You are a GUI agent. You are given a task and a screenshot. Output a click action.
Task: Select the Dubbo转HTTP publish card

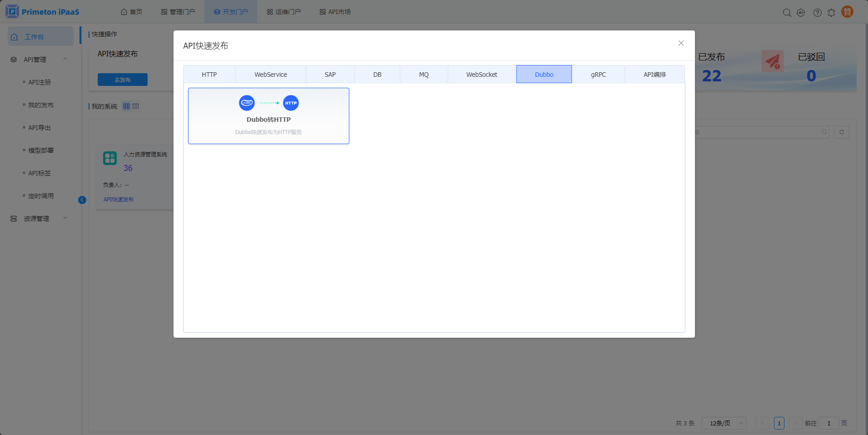pyautogui.click(x=268, y=116)
